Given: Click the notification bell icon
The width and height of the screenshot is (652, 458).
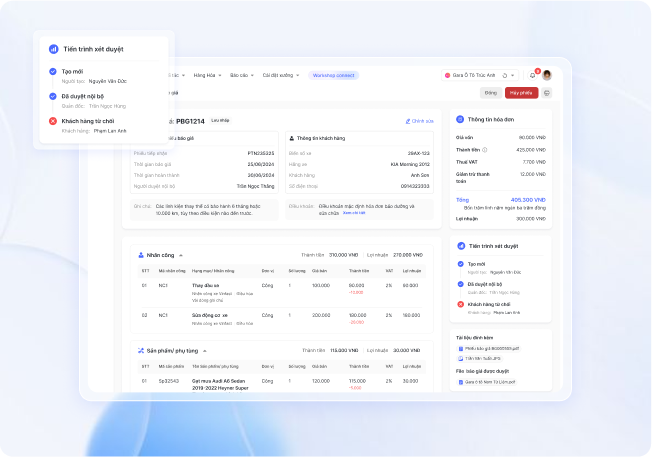Looking at the screenshot, I should [x=532, y=75].
